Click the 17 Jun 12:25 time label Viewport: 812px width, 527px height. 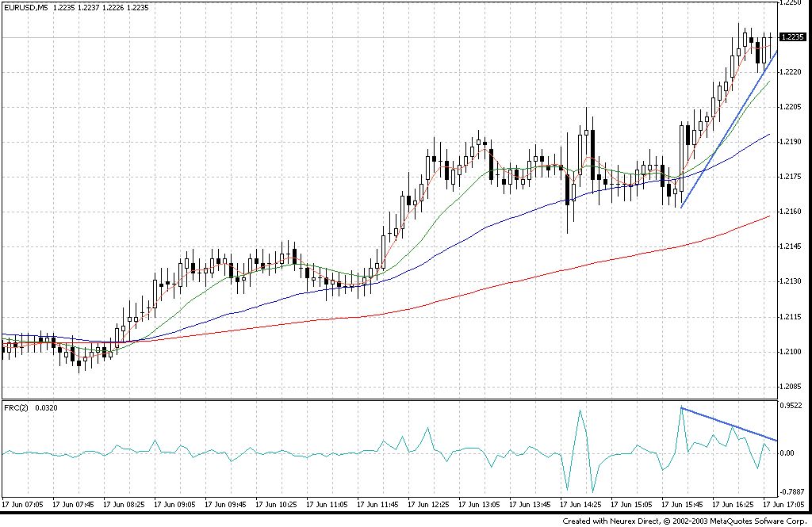pyautogui.click(x=428, y=504)
